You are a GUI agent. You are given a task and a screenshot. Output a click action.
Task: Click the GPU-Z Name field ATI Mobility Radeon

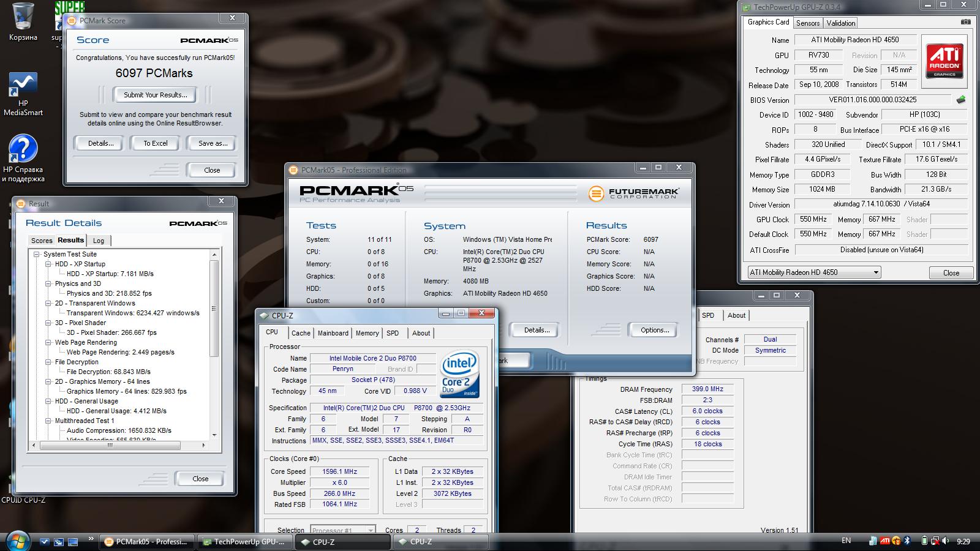[855, 40]
